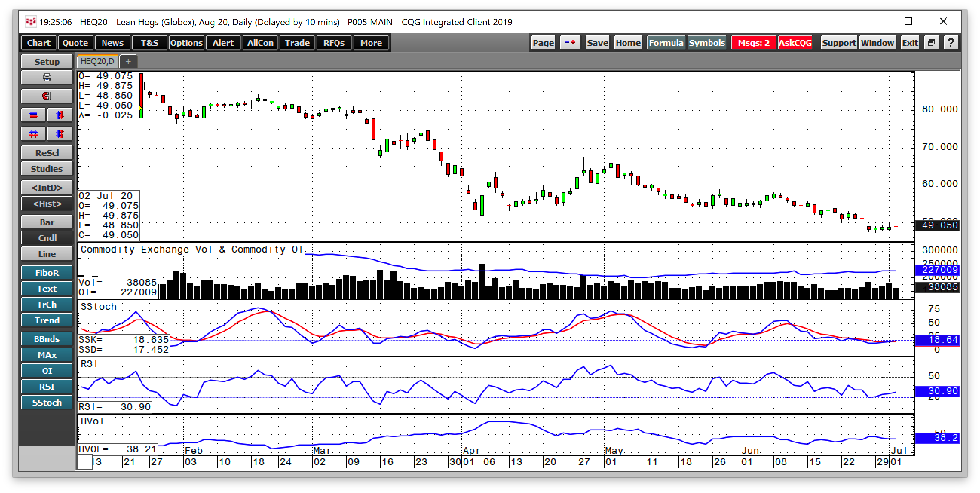Open the Options menu
The width and height of the screenshot is (980, 493).
[x=186, y=43]
